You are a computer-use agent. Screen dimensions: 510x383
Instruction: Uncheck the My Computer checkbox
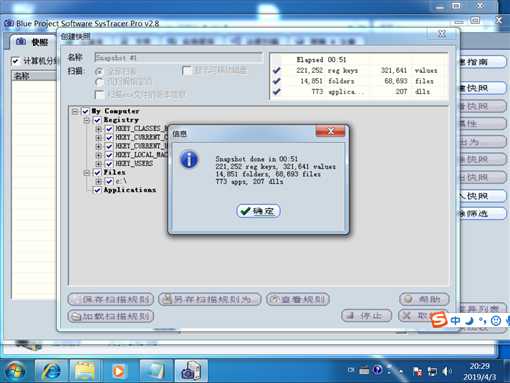click(x=85, y=111)
